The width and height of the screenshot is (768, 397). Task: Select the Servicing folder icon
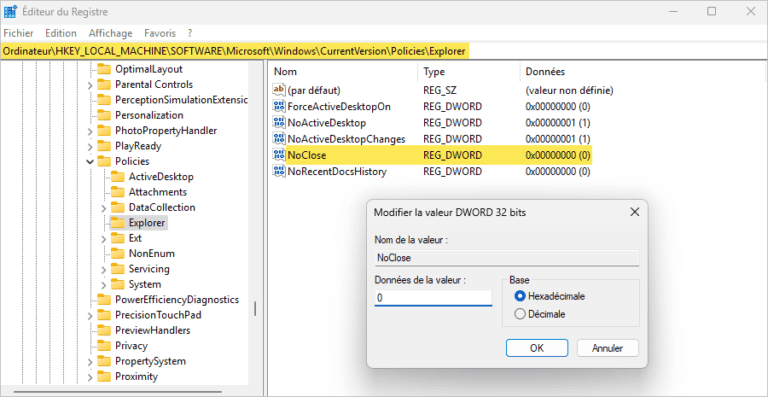(117, 269)
